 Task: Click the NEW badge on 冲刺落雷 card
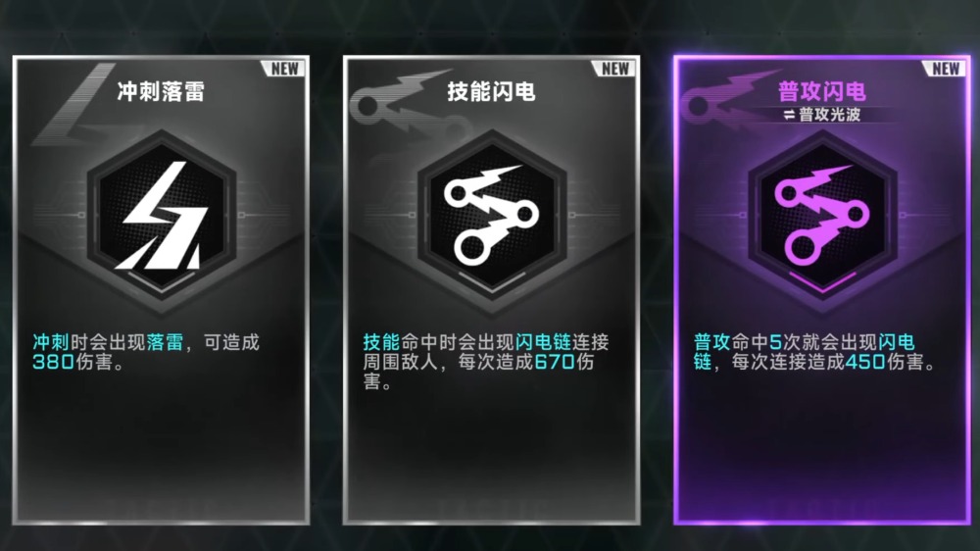284,69
